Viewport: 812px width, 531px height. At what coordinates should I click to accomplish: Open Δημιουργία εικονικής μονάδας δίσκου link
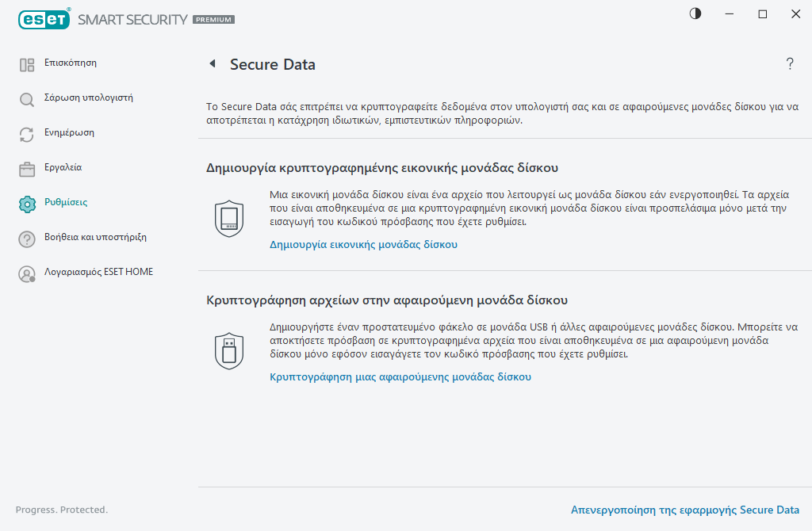362,244
